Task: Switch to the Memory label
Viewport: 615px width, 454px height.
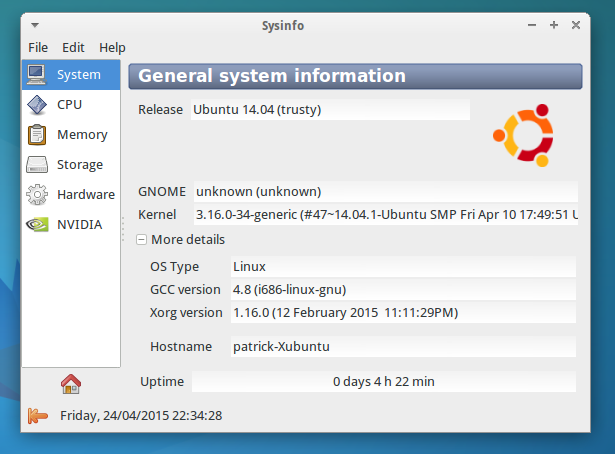Action: 82,134
